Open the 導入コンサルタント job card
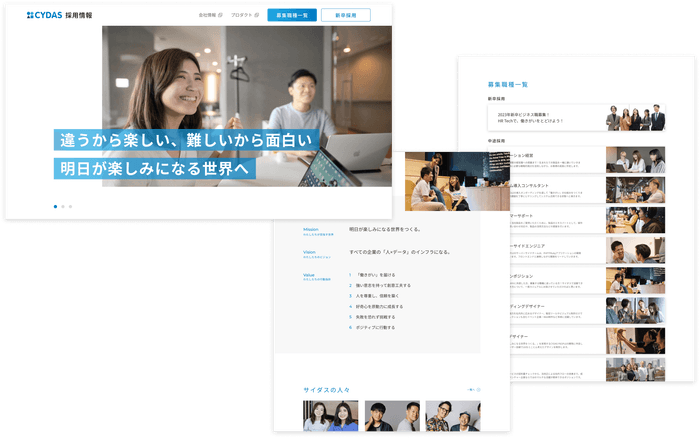 pos(587,190)
